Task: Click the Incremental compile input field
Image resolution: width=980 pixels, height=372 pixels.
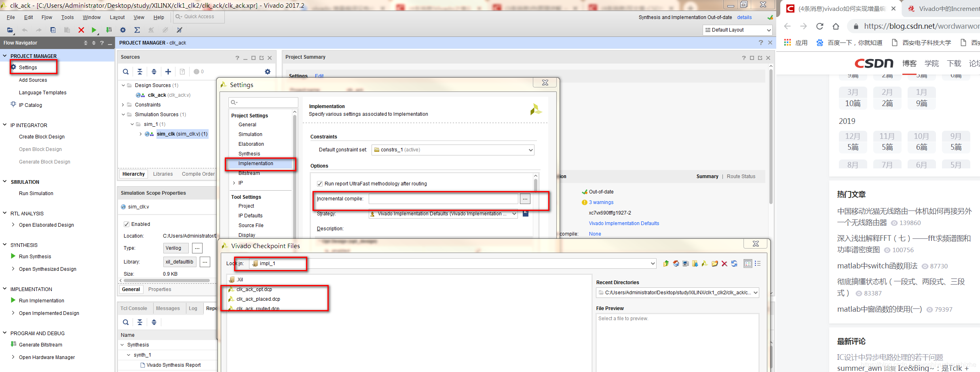Action: click(444, 199)
